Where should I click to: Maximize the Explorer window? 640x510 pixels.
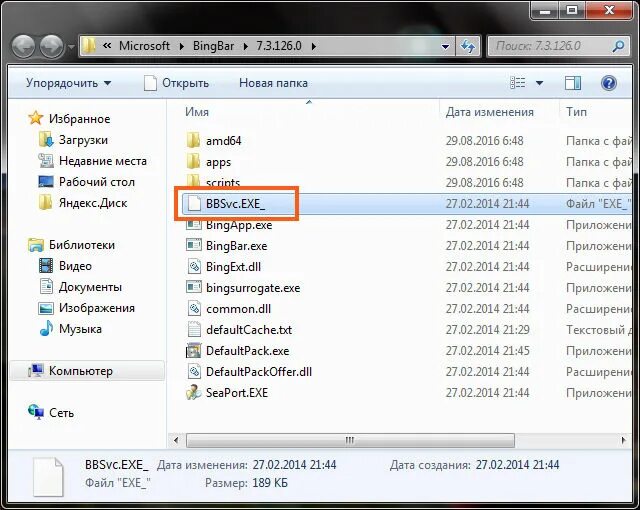click(x=572, y=10)
